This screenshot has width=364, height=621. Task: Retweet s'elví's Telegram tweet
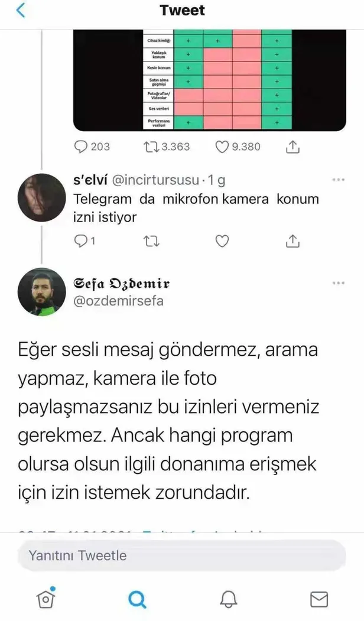152,240
